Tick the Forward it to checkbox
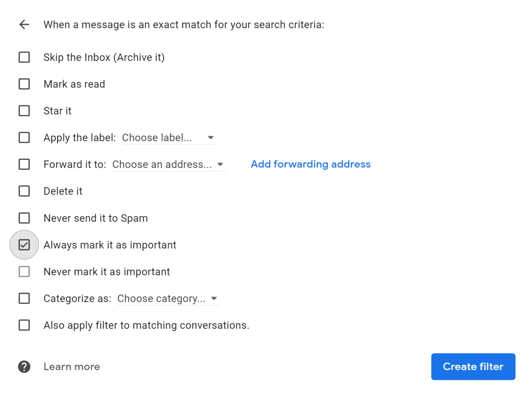The image size is (532, 396). [24, 165]
